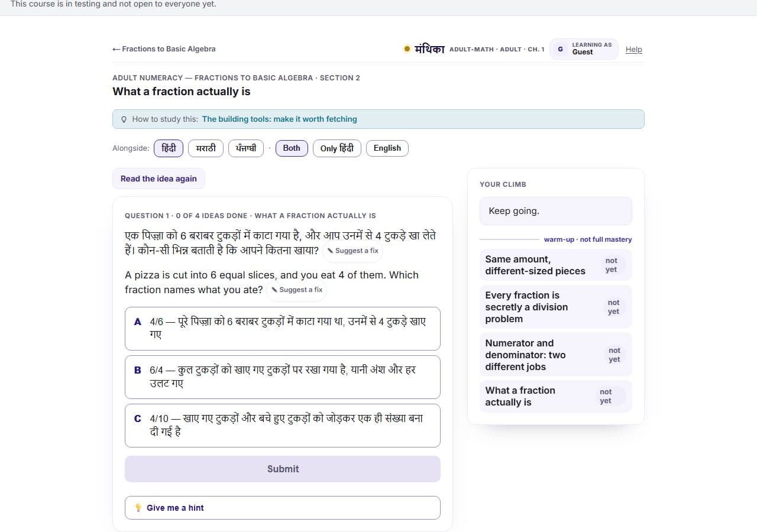Go back to Fractions to Basic Algebra
Screen dimensions: 757x532
164,49
